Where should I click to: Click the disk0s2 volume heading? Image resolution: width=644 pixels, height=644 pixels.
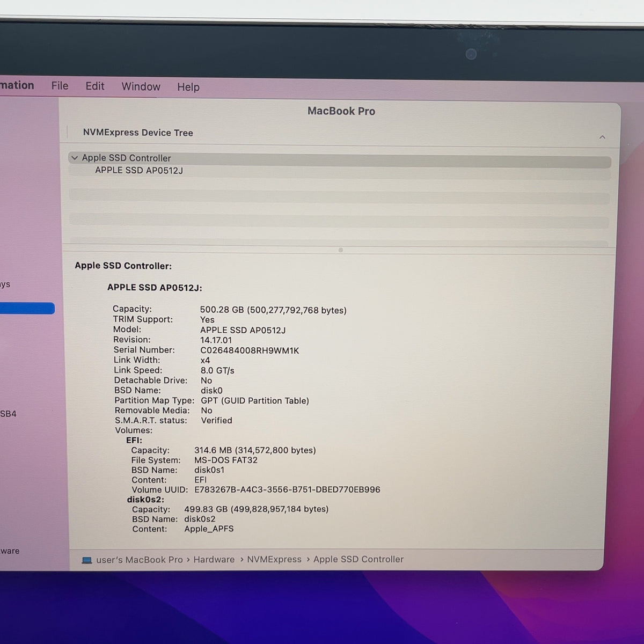coord(145,499)
